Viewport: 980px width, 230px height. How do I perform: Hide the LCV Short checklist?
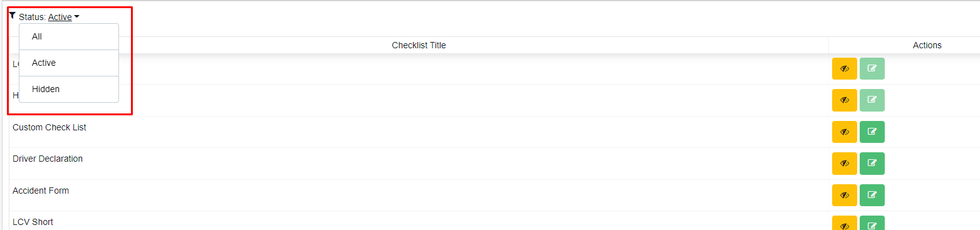pyautogui.click(x=844, y=223)
